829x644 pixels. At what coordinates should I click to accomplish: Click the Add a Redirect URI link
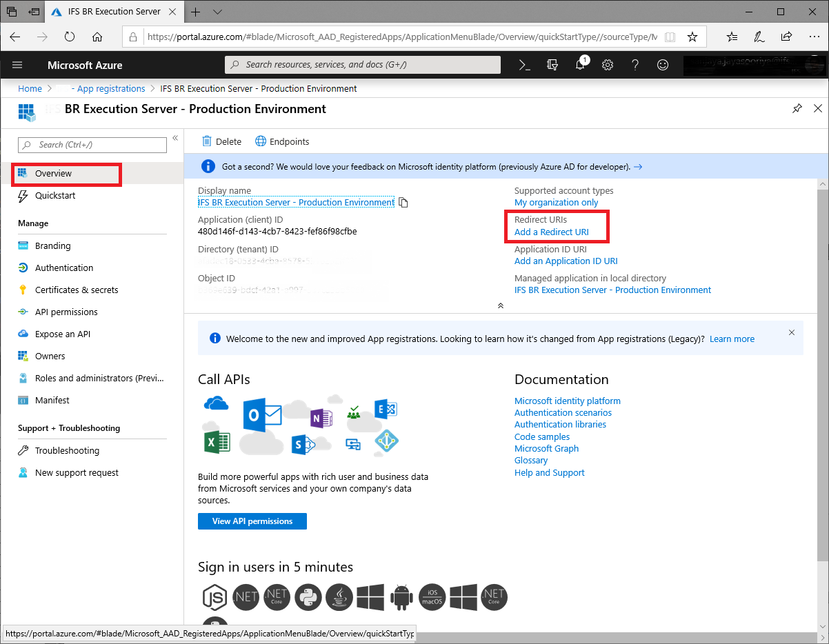pos(552,232)
